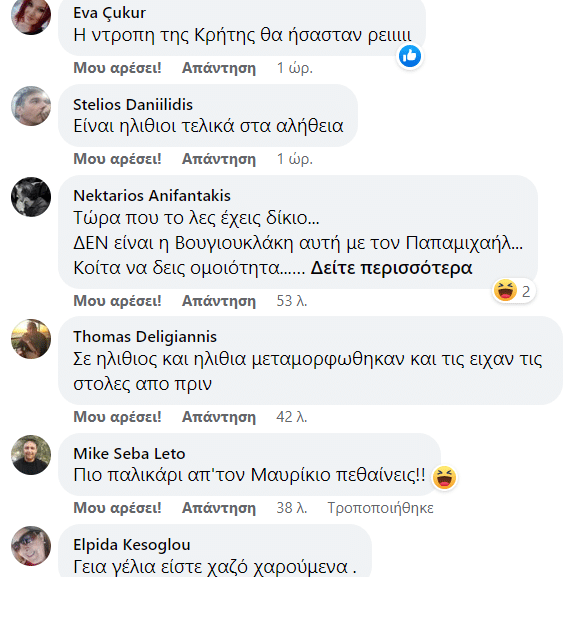Open Eva Çukur's profile picture
This screenshot has height=634, width=570.
31,15
